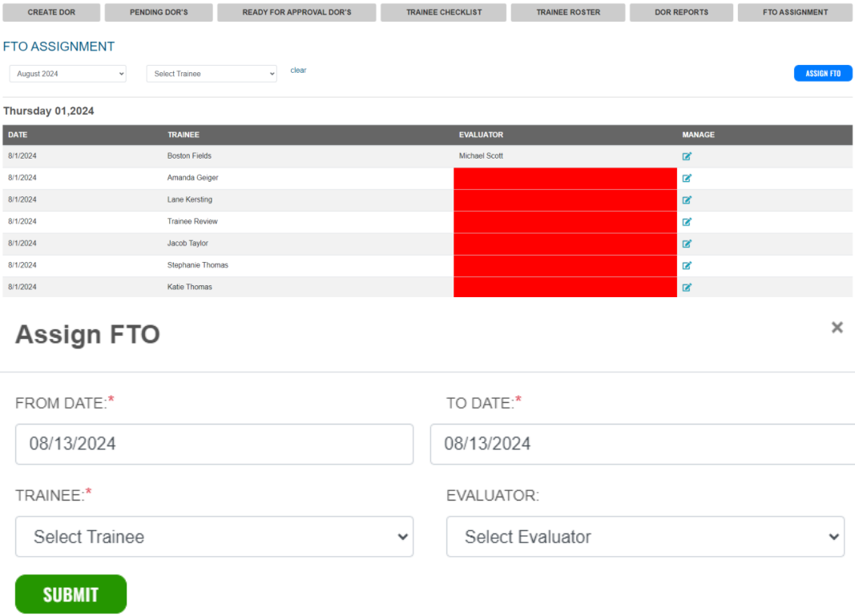Click the ASSIGN FTO button

coord(823,73)
